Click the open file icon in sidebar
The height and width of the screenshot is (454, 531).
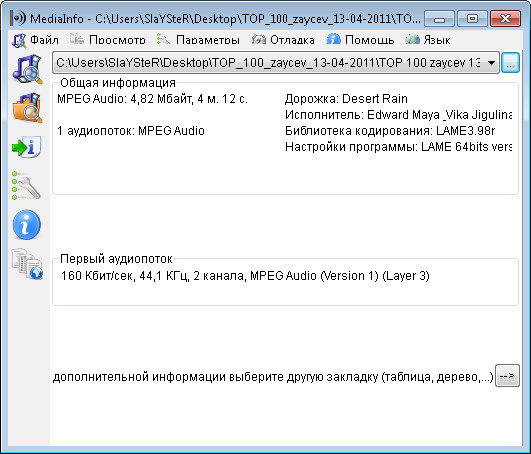pyautogui.click(x=27, y=69)
